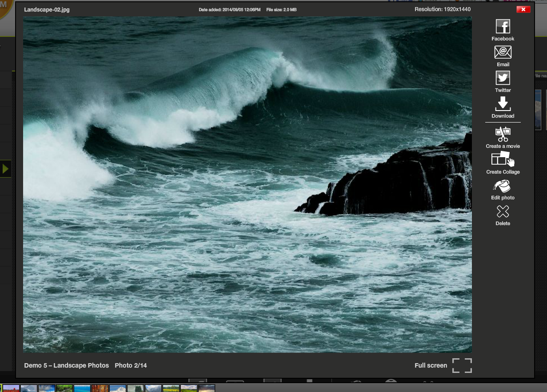
Task: Click the full screen bracket icon
Action: 462,365
